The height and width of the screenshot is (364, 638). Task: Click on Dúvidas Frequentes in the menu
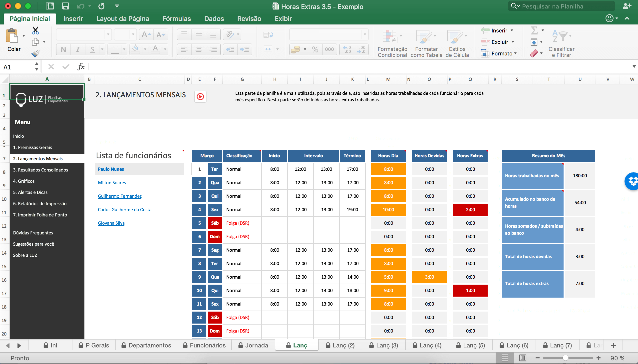(32, 232)
